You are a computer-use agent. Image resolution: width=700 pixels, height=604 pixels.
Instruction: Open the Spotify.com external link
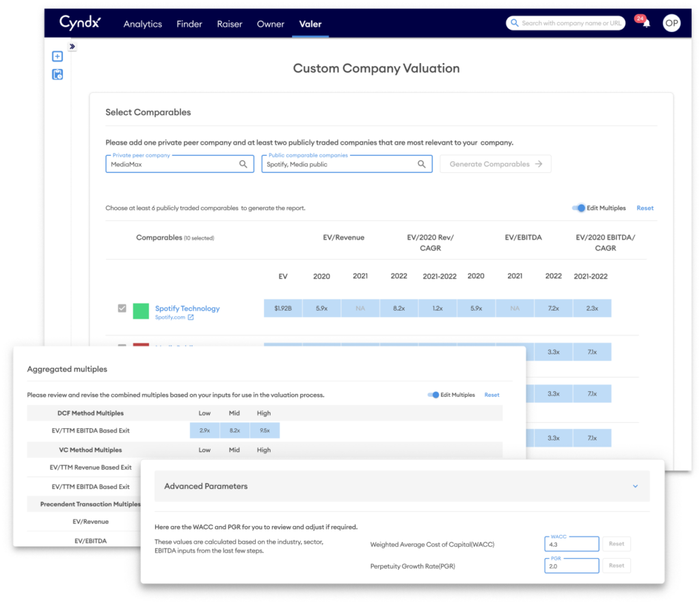pyautogui.click(x=170, y=317)
